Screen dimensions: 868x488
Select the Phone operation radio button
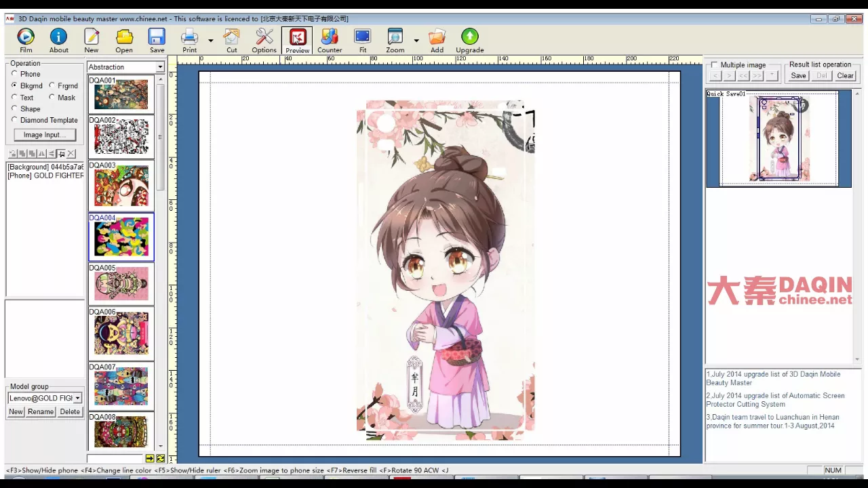[x=14, y=74]
